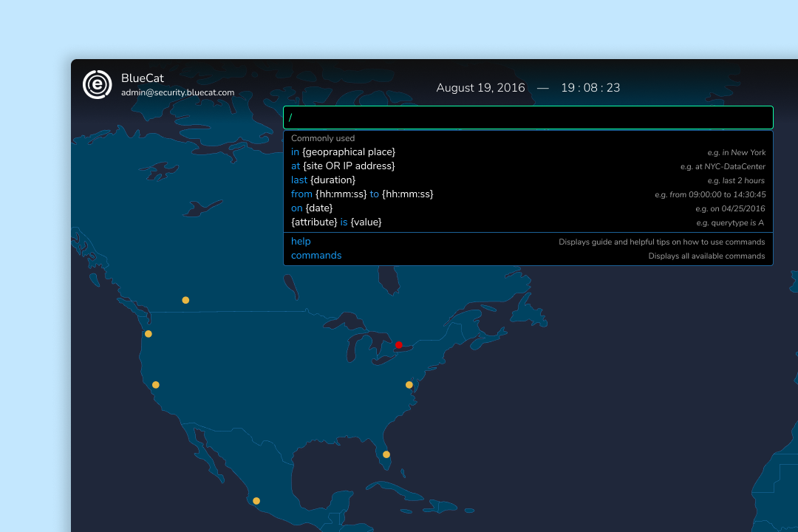Select the yellow marker in southern Mexico
798x532 pixels.
256,501
